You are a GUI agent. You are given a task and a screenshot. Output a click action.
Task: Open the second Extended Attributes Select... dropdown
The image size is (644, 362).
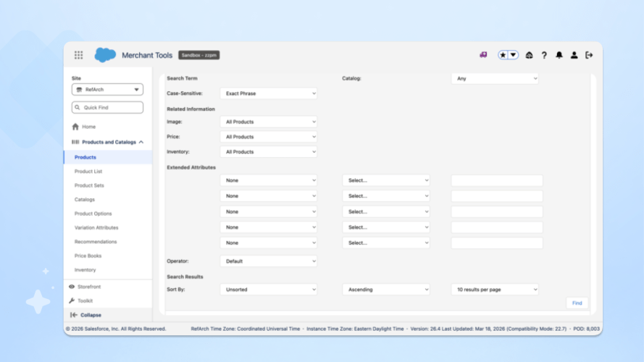click(386, 195)
